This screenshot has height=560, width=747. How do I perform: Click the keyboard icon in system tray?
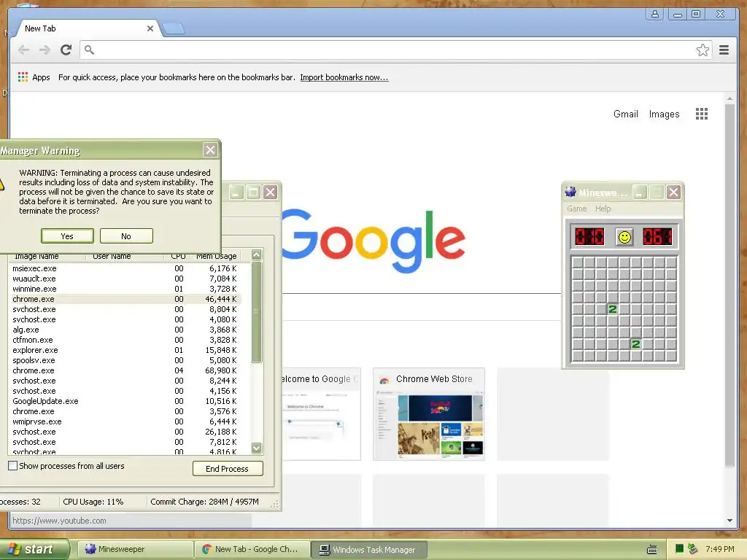click(652, 550)
